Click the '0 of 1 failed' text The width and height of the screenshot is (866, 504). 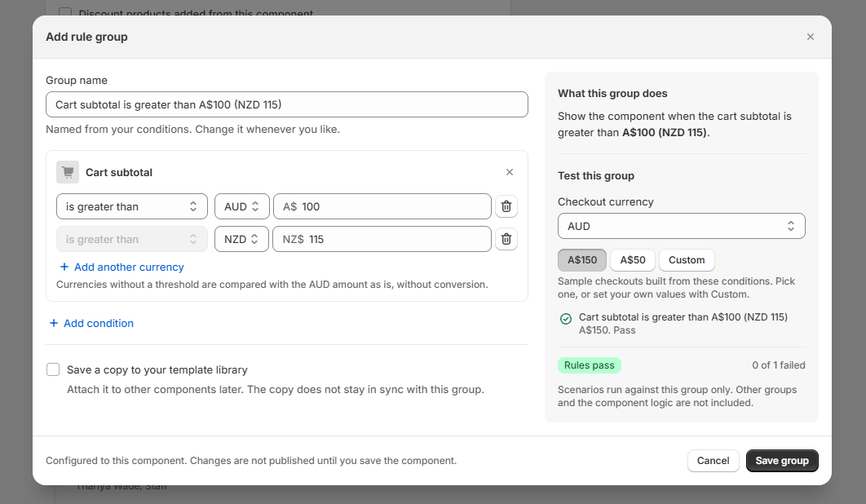778,365
